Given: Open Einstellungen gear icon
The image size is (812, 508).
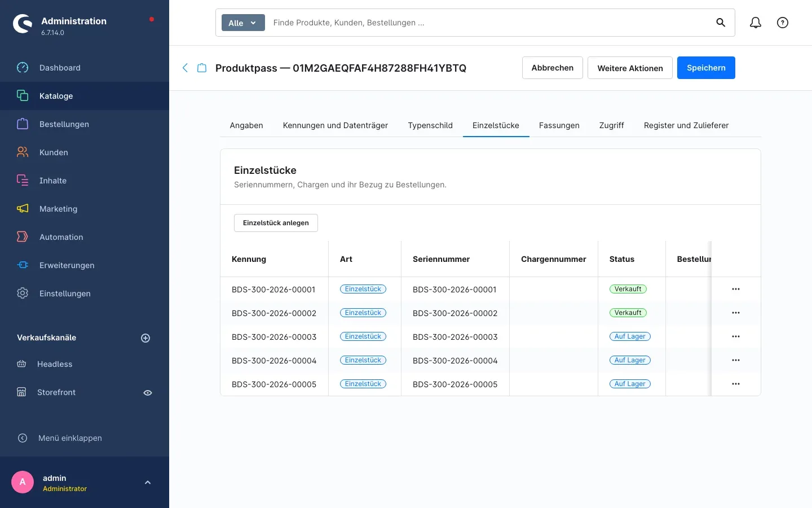Looking at the screenshot, I should click(23, 294).
